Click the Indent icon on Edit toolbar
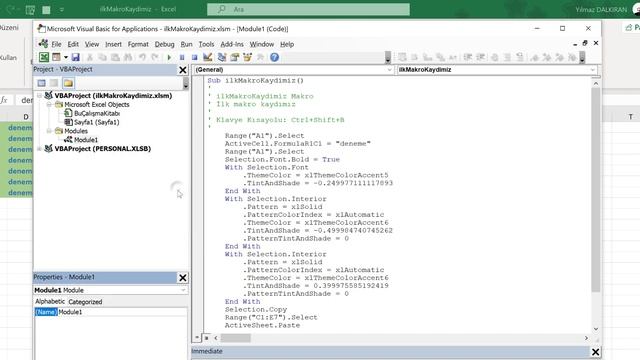The width and height of the screenshot is (640, 360). [468, 58]
